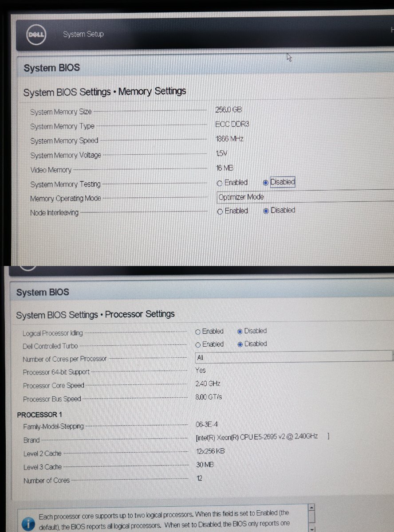394x532 pixels.
Task: Click the 06-3E-4 stepping value
Action: coord(207,425)
